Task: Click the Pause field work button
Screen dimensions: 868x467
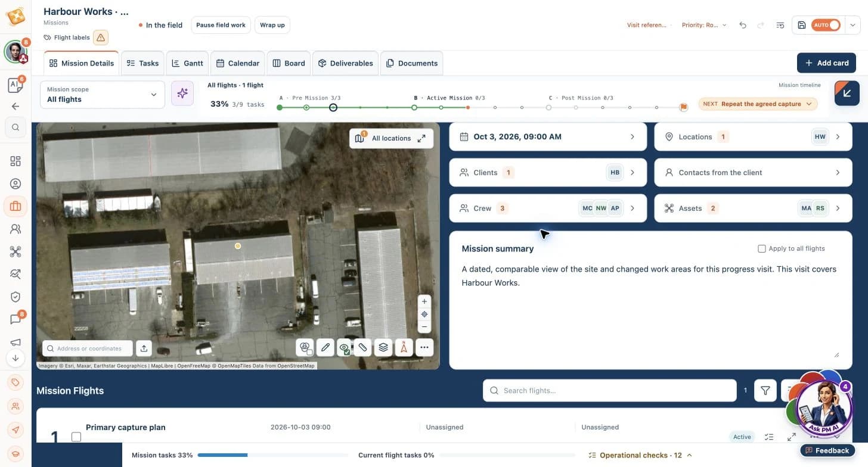Action: [x=221, y=25]
